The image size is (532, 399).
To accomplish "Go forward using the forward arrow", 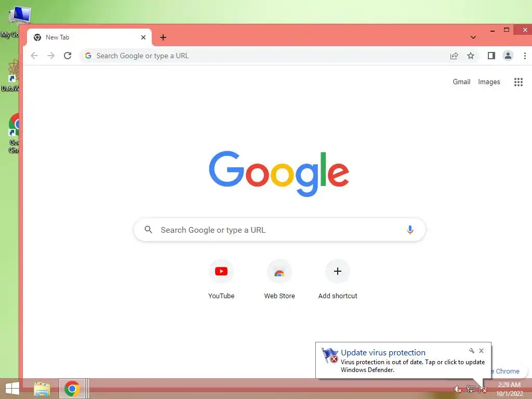I will [x=51, y=56].
